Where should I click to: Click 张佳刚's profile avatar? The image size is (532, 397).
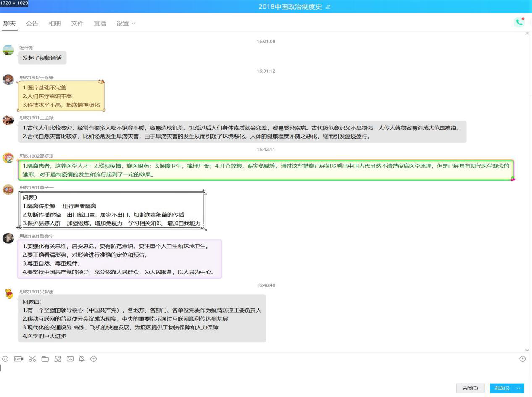click(8, 50)
